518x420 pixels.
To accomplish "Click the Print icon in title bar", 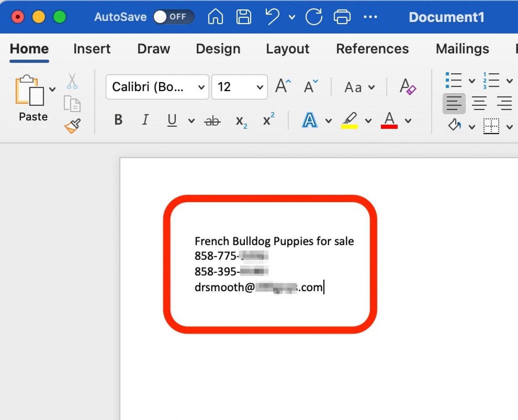I will click(x=342, y=17).
